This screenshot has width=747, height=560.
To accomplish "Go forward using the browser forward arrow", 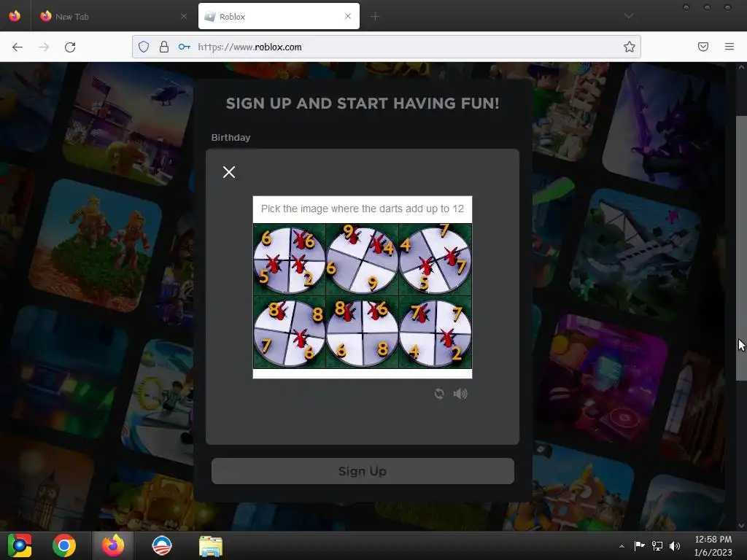I will [x=44, y=47].
